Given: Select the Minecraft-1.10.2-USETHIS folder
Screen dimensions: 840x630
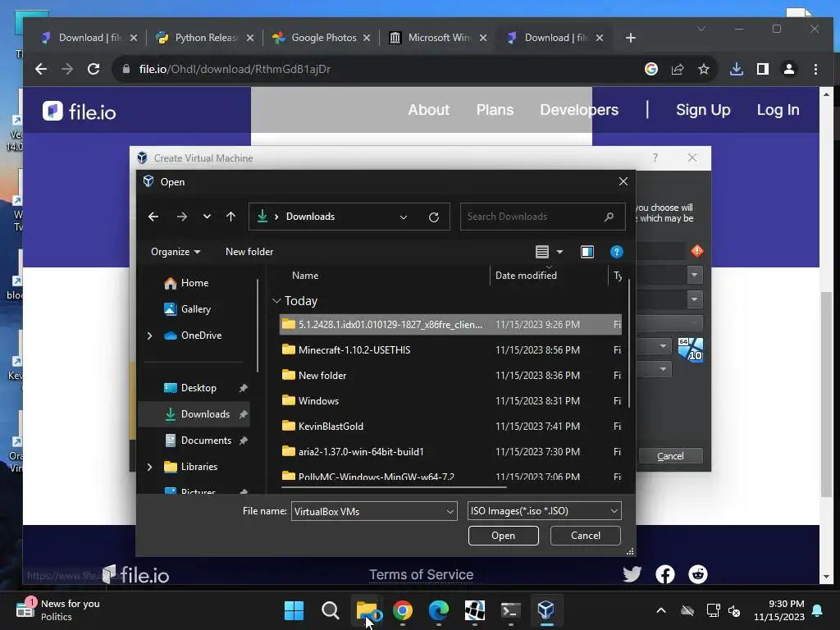Looking at the screenshot, I should tap(450, 349).
